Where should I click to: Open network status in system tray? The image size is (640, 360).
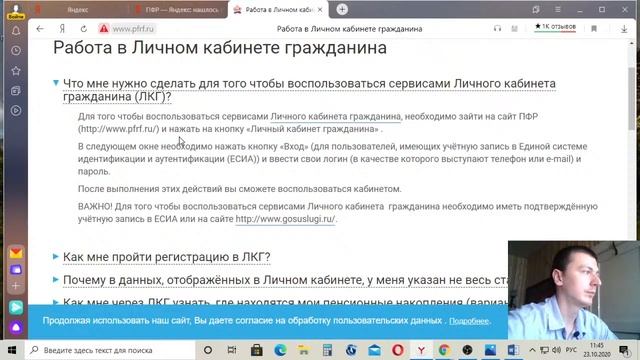pos(544,350)
